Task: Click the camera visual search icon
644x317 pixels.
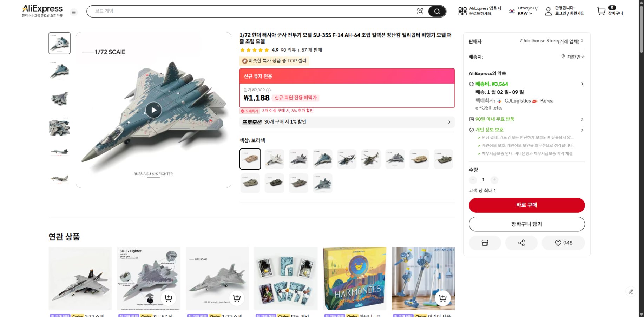Action: [420, 11]
